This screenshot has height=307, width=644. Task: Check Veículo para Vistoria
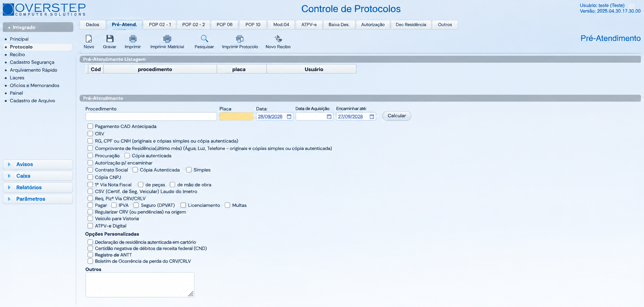(90, 219)
